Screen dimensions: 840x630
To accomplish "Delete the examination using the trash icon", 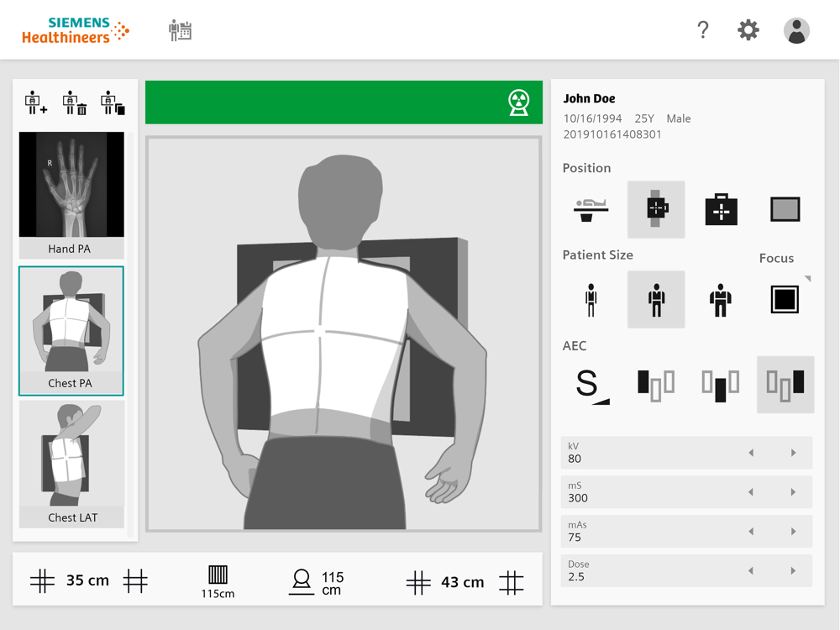I will click(x=75, y=102).
